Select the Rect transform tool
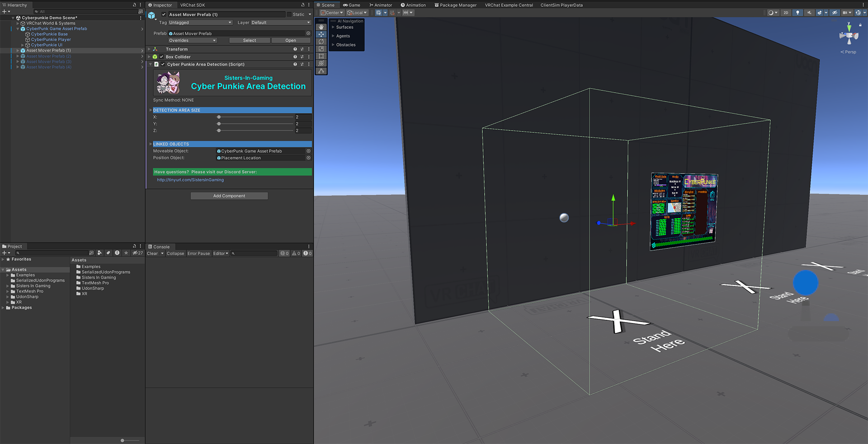 tap(321, 56)
